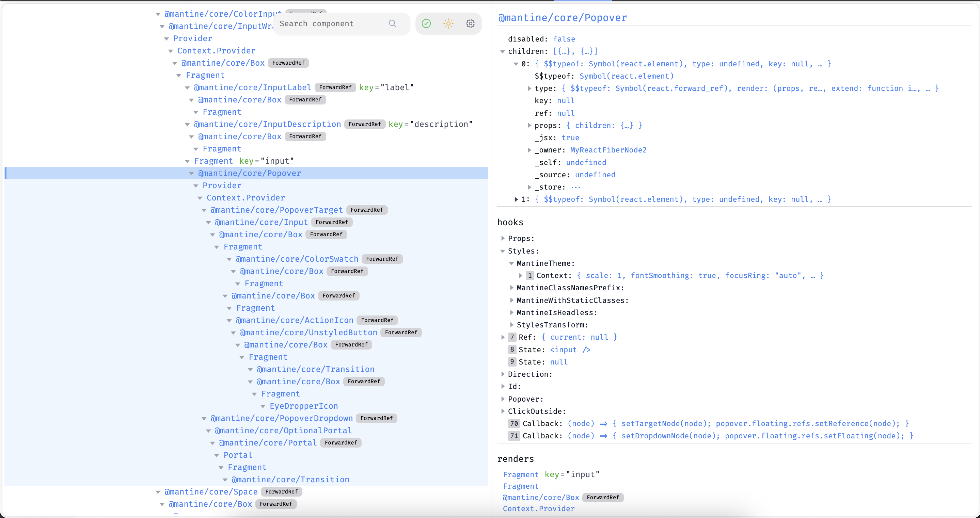Collapse the @mantine/core/PopoverDropdown arrow
980x518 pixels.
[x=204, y=419]
